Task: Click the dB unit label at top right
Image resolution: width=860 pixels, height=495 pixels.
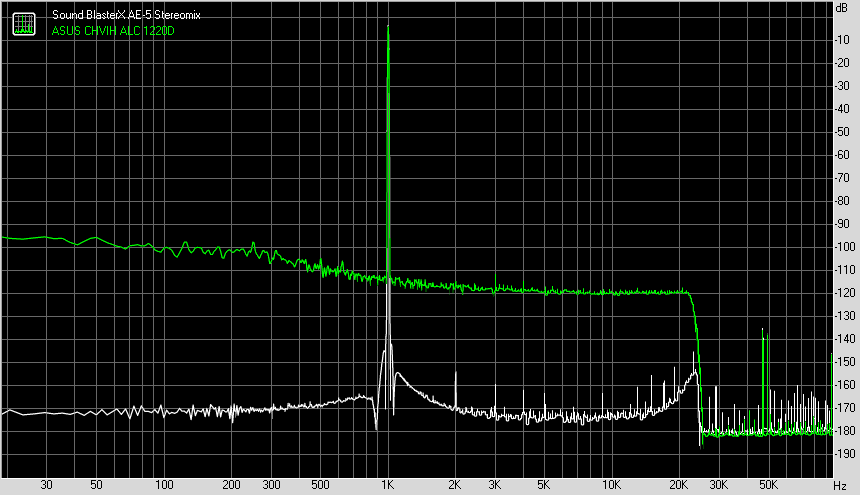Action: [x=841, y=8]
